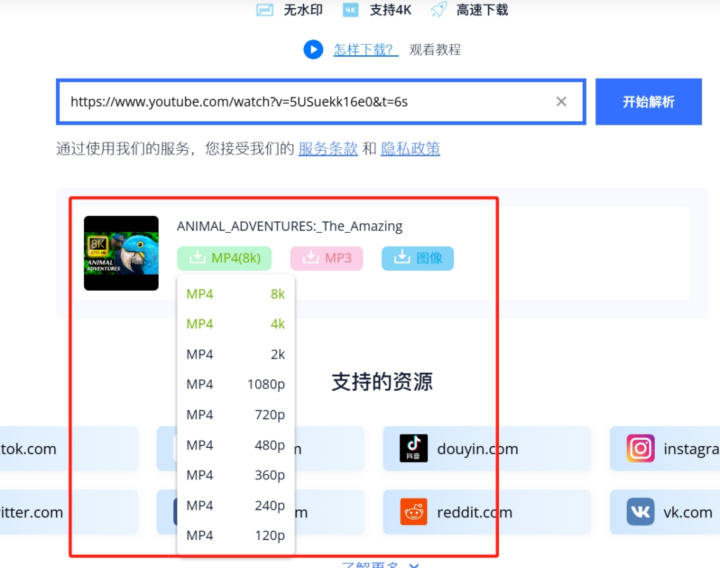The image size is (720, 568).
Task: Select MP4 8k from the list
Action: [236, 294]
